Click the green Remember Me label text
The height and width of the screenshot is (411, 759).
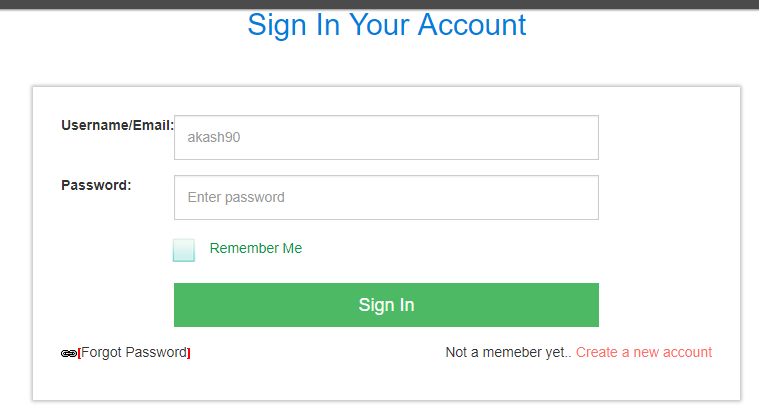255,248
